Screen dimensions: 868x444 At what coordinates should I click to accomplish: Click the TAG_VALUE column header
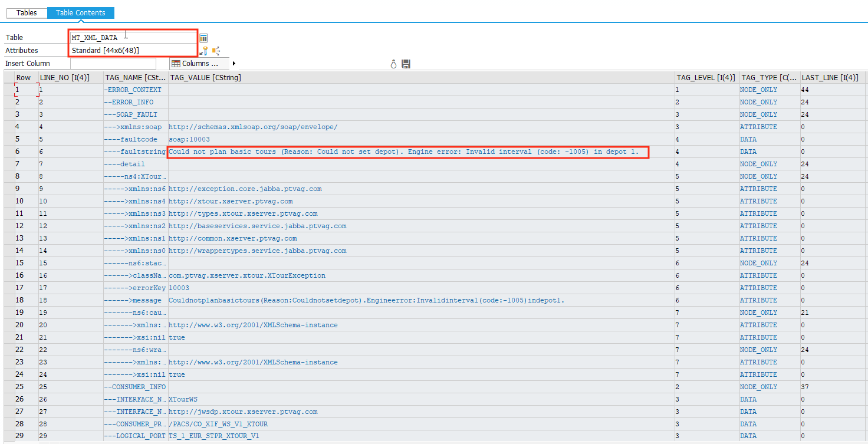point(421,77)
